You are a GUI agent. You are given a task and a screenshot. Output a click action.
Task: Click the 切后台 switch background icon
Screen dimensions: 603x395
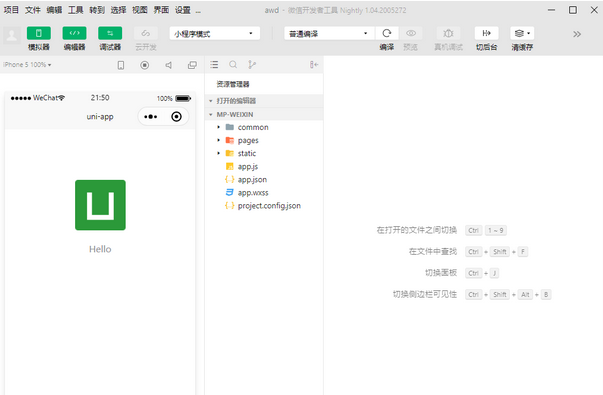(486, 33)
